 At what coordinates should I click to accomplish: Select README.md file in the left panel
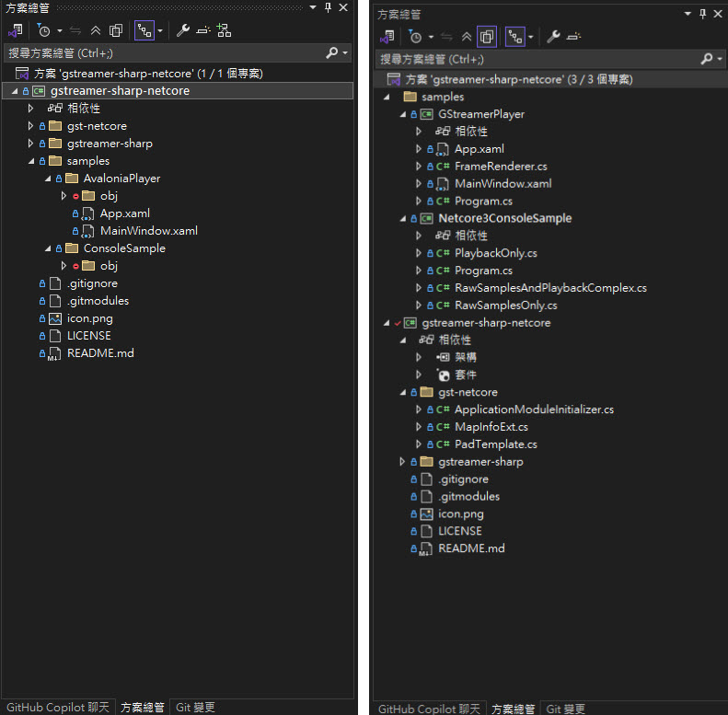99,353
